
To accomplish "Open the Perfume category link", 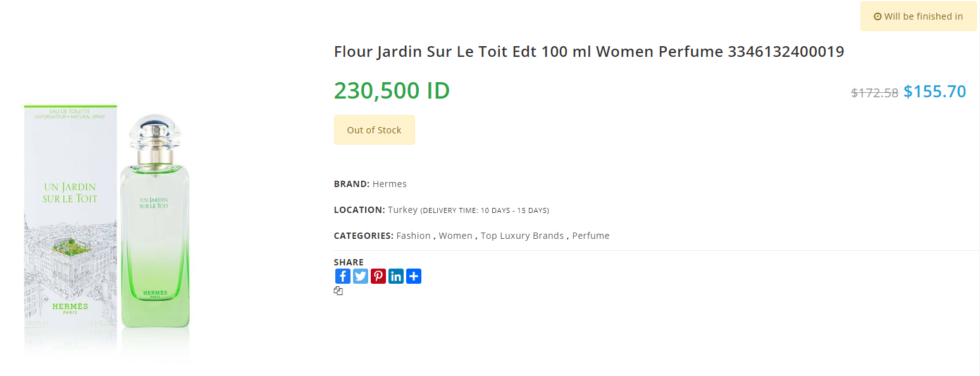I will pos(591,236).
